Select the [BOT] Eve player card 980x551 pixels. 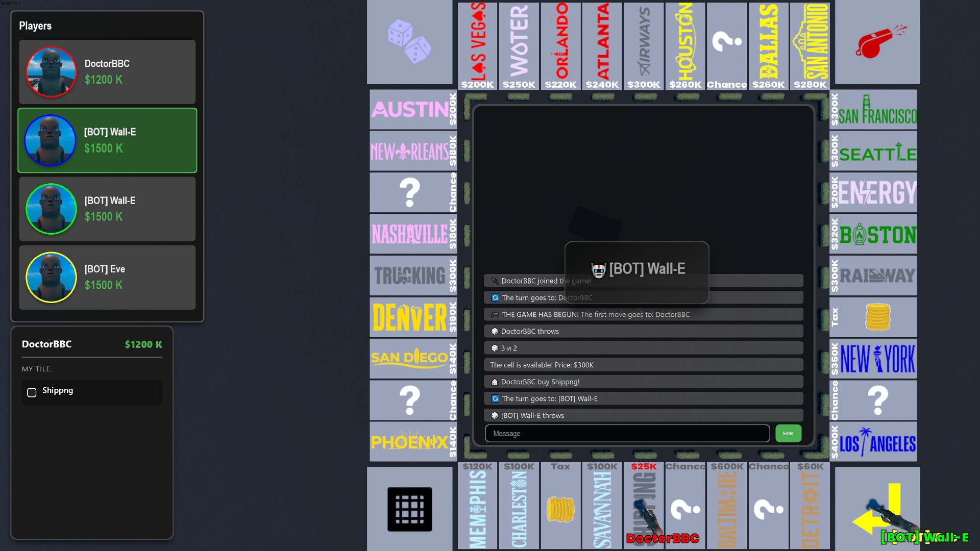107,278
